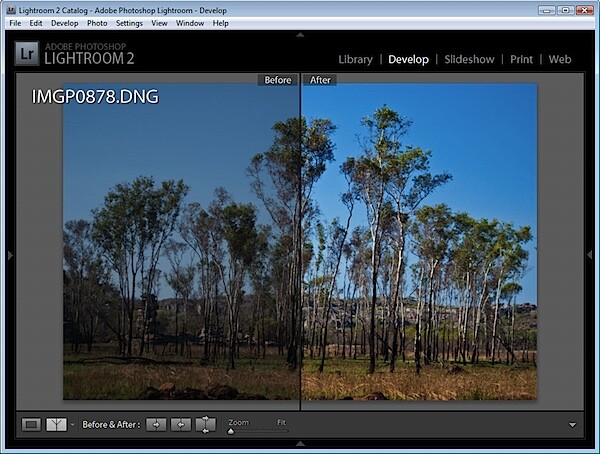Go to the Print module

point(521,59)
